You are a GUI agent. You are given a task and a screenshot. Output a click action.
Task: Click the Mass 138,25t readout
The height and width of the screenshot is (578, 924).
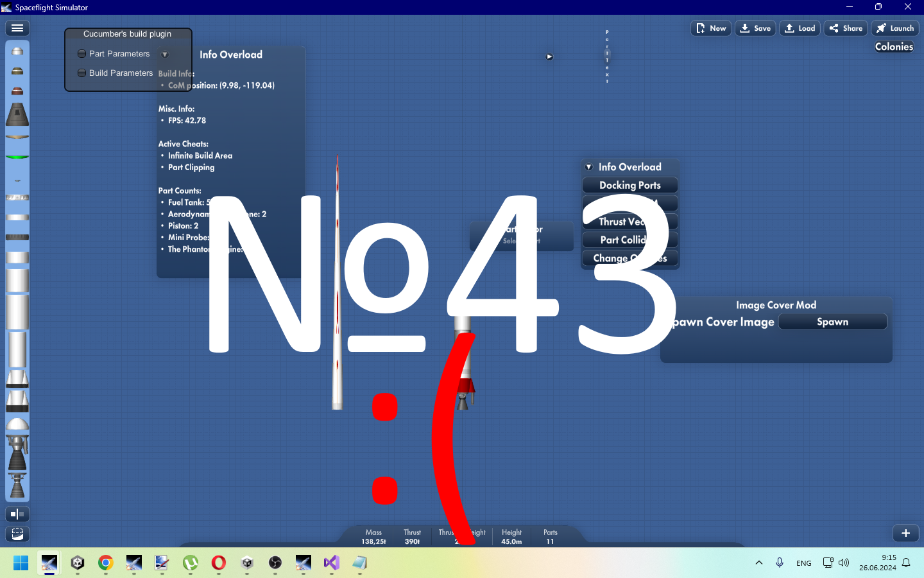(x=373, y=537)
